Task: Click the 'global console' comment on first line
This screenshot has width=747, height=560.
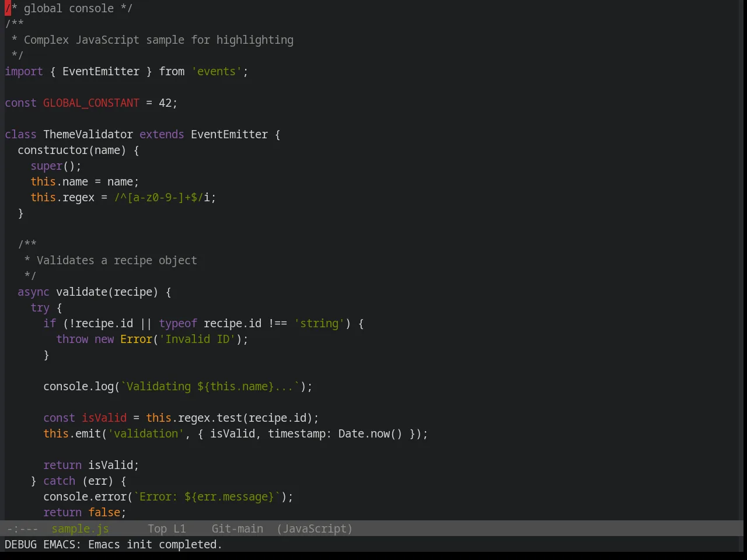Action: click(69, 8)
